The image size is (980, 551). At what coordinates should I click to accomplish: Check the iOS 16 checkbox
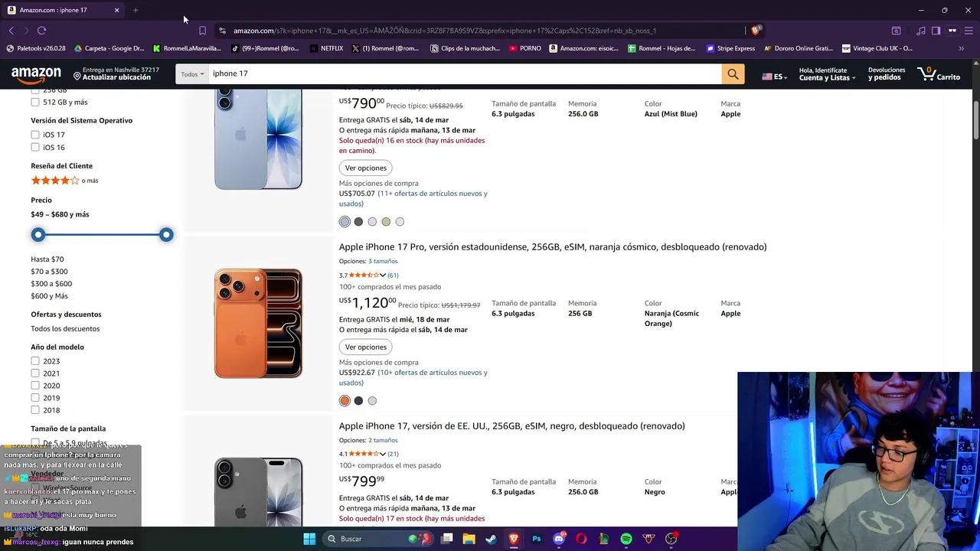pyautogui.click(x=35, y=147)
